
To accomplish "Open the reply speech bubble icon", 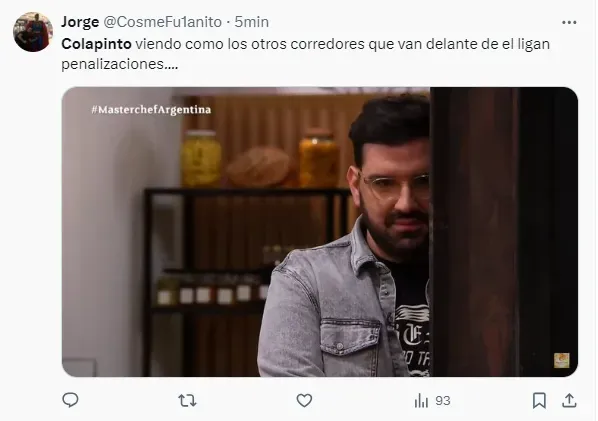I will pos(70,400).
